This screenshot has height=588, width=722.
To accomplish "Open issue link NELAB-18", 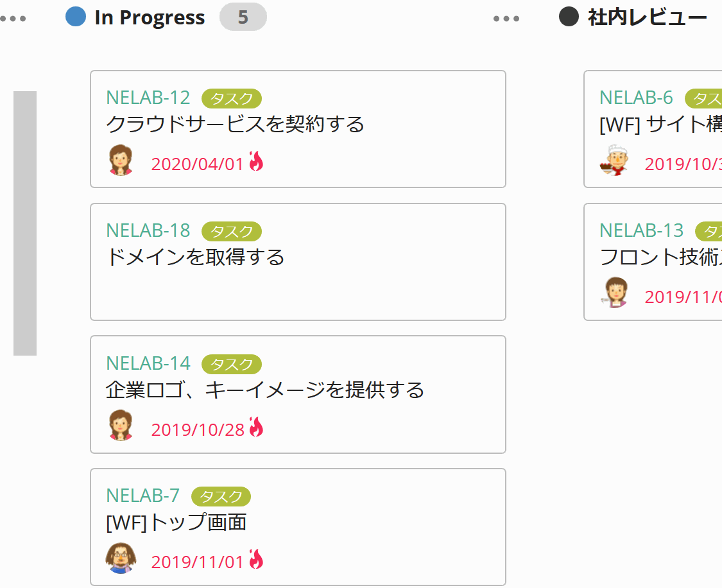I will [x=148, y=230].
